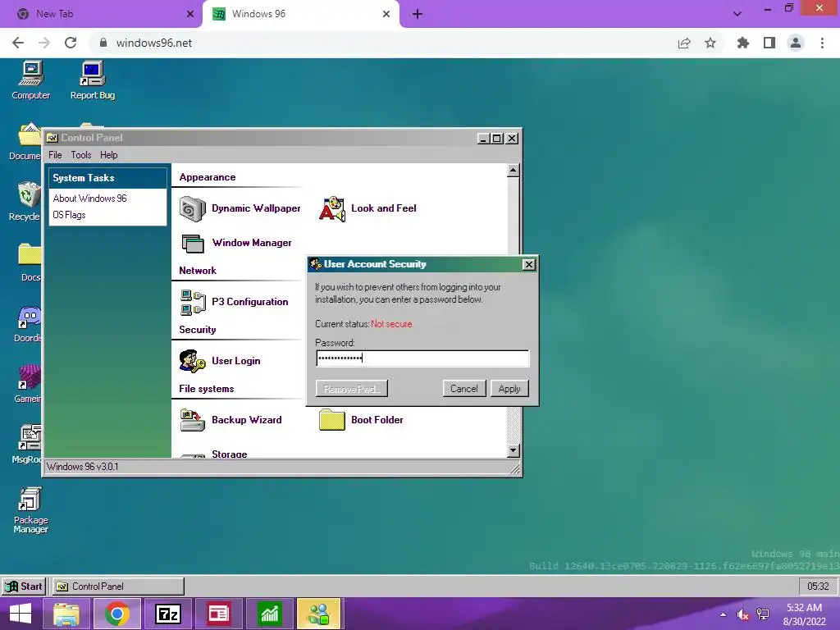Image resolution: width=840 pixels, height=630 pixels.
Task: Click the Boot Folder icon
Action: [332, 420]
